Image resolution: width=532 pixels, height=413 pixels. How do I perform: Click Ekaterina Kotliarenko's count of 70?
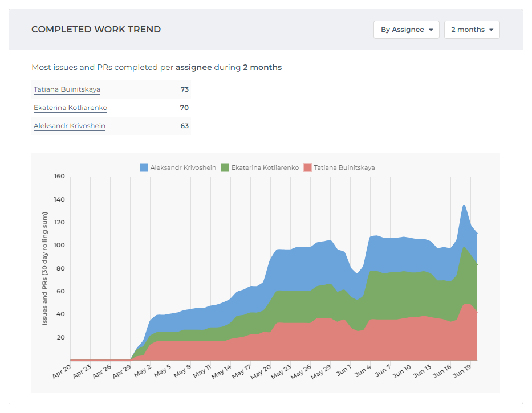coord(184,108)
